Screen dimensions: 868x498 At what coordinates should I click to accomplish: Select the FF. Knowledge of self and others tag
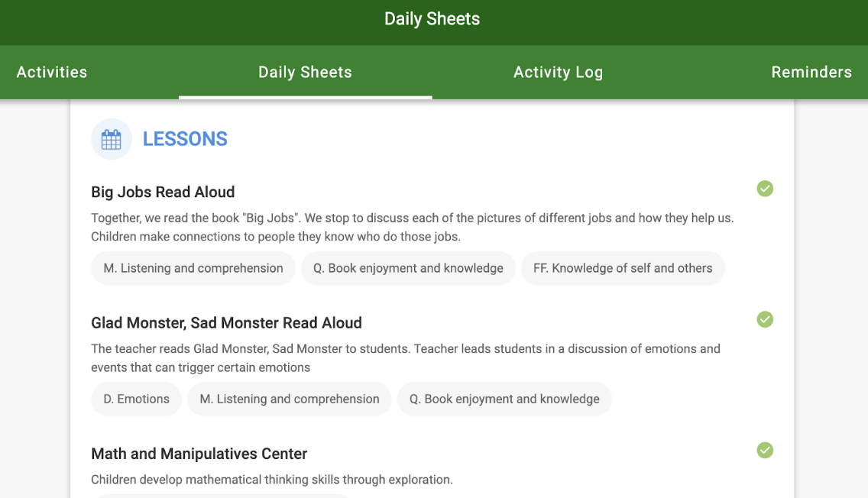623,268
